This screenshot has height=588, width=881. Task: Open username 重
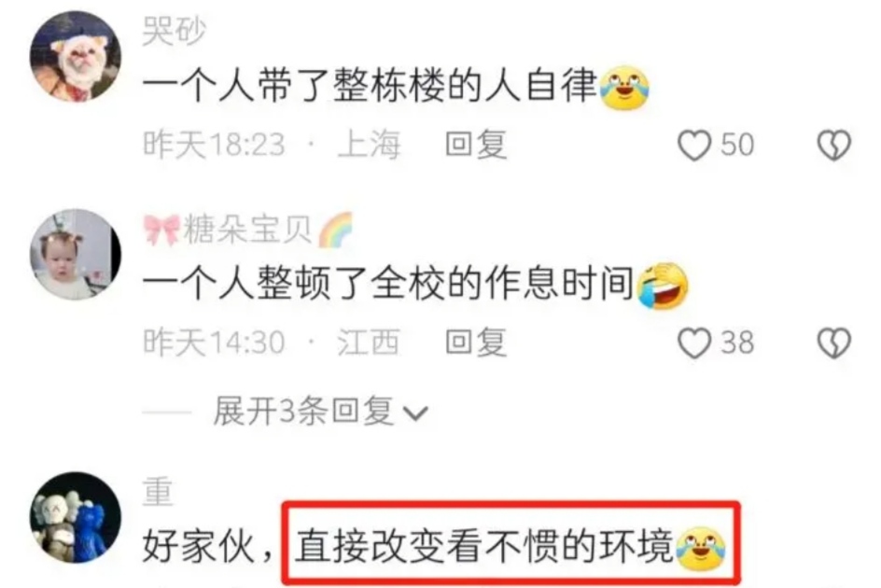coord(157,491)
